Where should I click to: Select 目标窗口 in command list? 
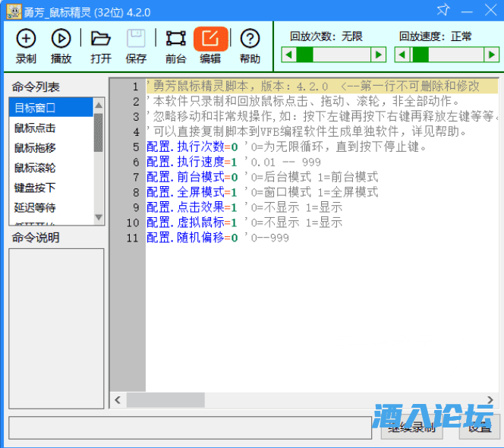[50, 108]
